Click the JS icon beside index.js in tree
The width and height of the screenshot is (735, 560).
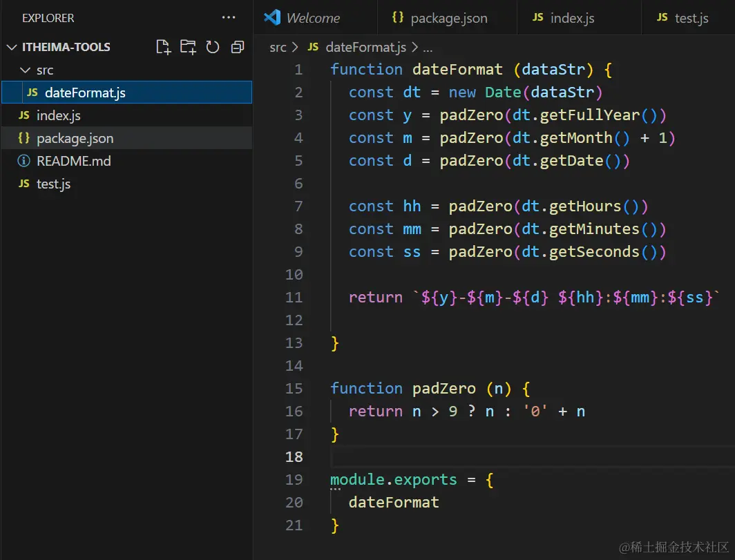click(x=24, y=115)
